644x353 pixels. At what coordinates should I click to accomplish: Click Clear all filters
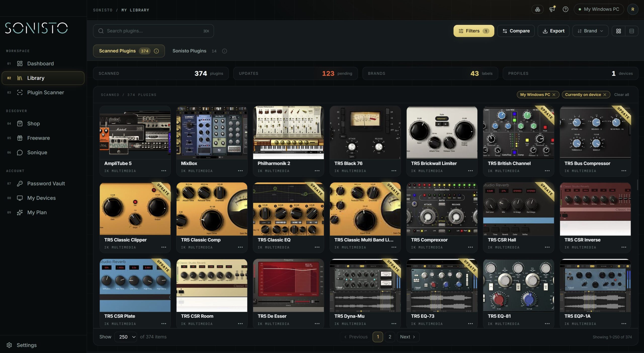621,95
